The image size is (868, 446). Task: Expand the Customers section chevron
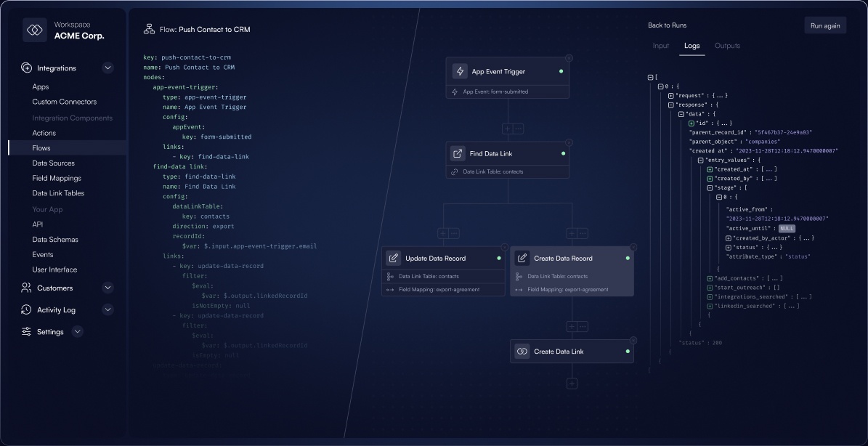(x=108, y=288)
